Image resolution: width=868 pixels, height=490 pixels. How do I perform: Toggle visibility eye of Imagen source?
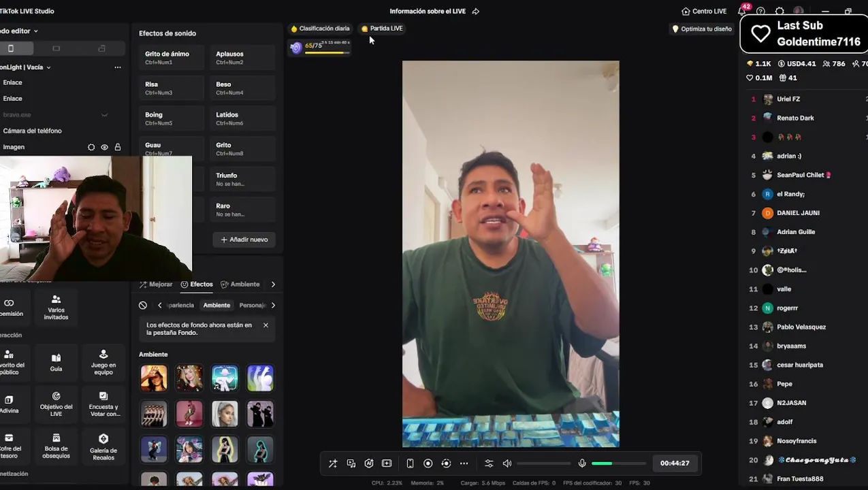click(104, 147)
